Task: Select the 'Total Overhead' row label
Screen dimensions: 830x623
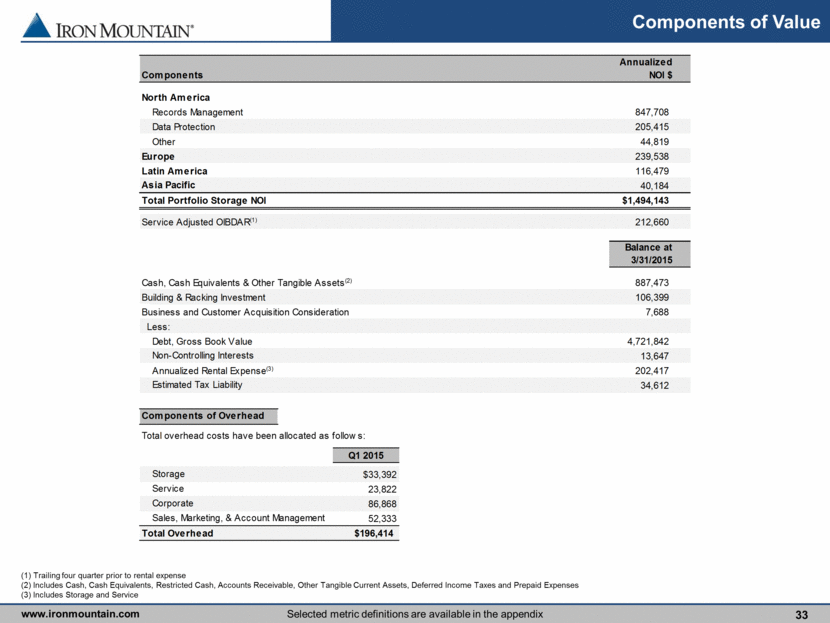Action: (x=177, y=534)
